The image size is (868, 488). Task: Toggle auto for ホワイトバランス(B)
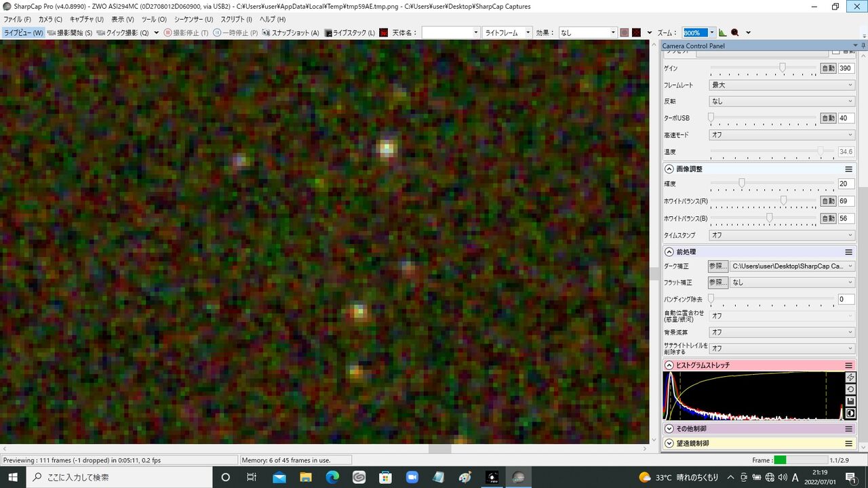tap(828, 218)
